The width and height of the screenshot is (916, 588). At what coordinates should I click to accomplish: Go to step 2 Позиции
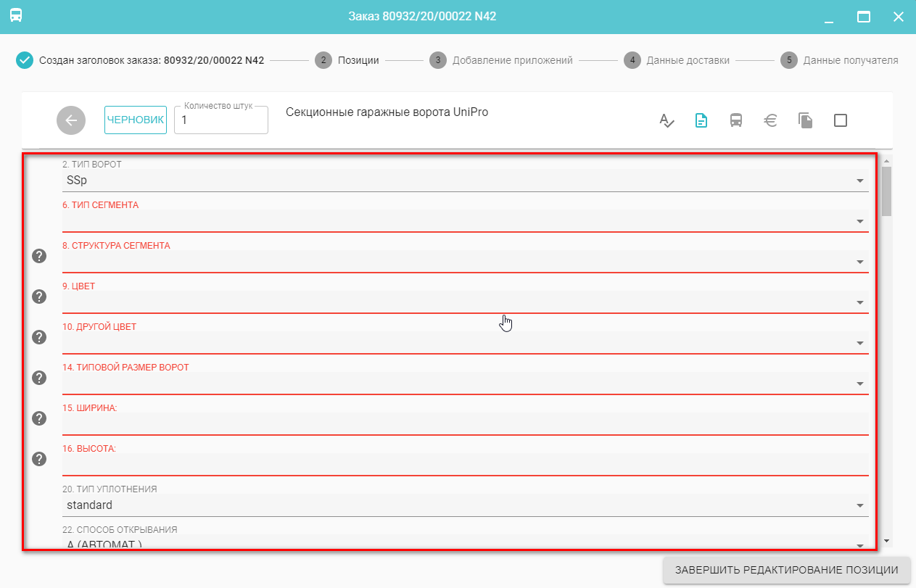pyautogui.click(x=347, y=60)
